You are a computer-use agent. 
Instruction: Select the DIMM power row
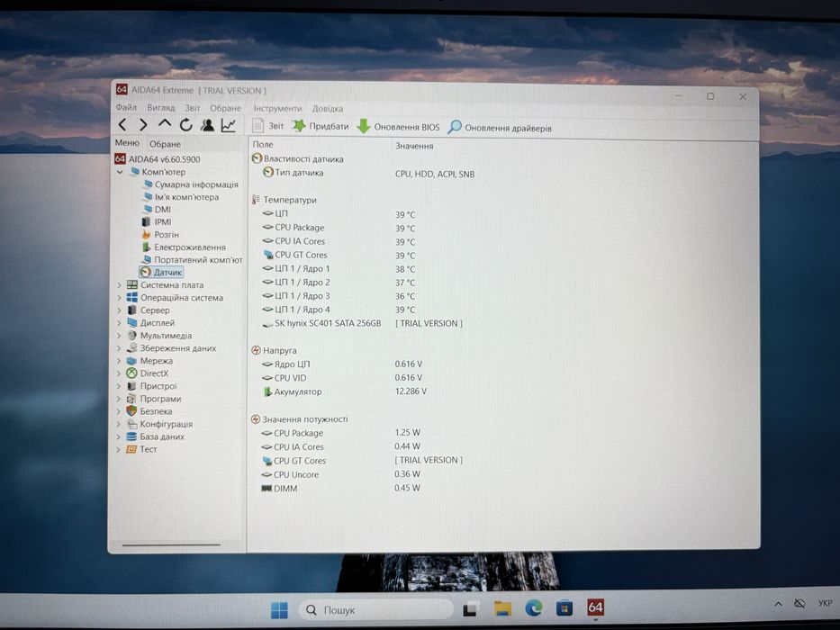[x=340, y=489]
